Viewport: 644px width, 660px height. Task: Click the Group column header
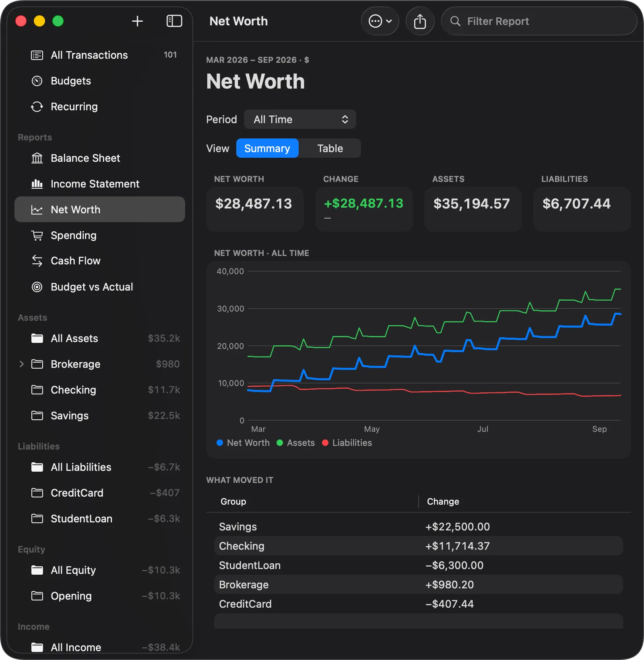point(233,501)
